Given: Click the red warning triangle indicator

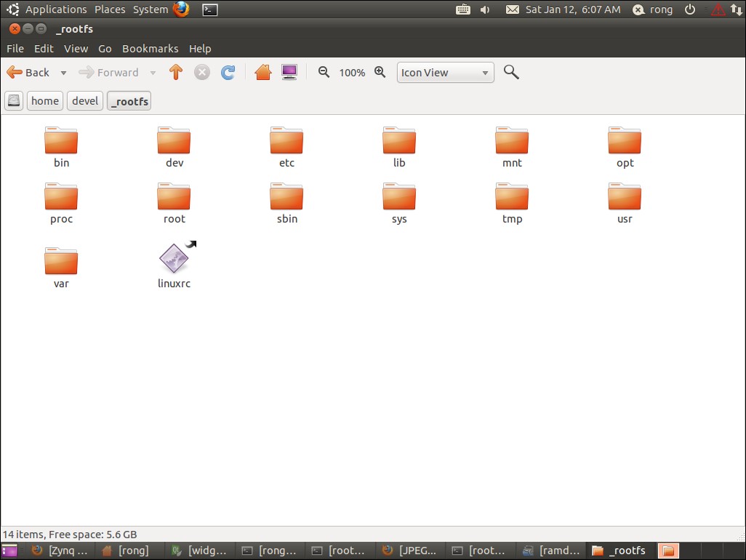Looking at the screenshot, I should click(x=718, y=9).
